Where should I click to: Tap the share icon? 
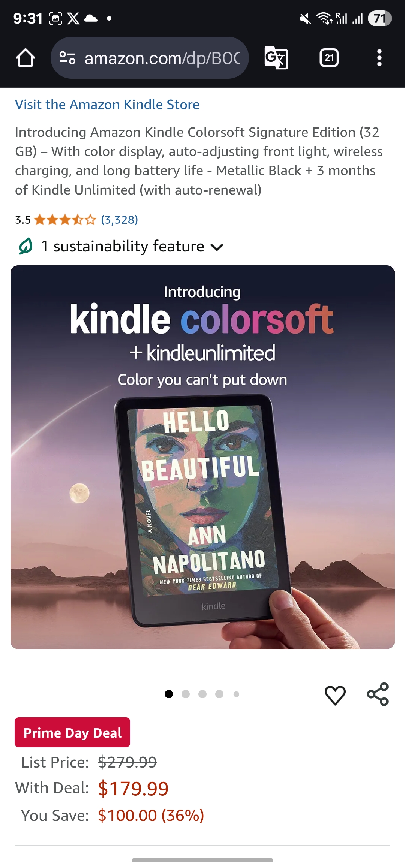378,694
